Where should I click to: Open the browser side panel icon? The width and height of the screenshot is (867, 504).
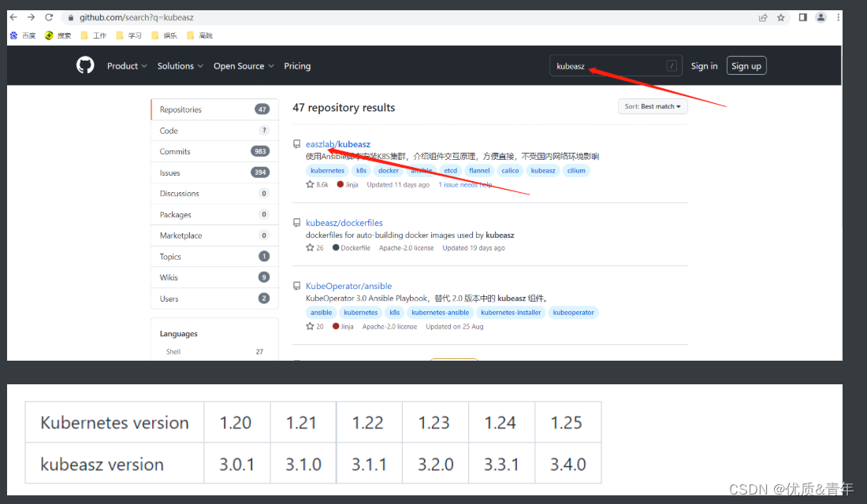802,17
